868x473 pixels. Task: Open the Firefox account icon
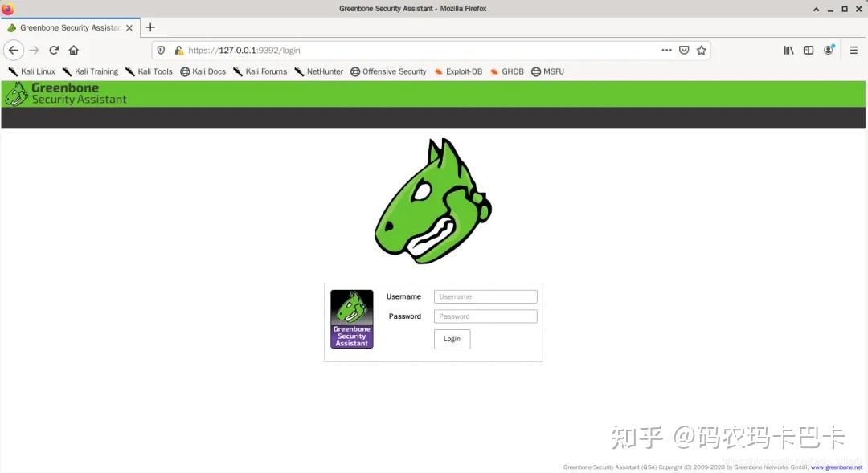(x=829, y=50)
